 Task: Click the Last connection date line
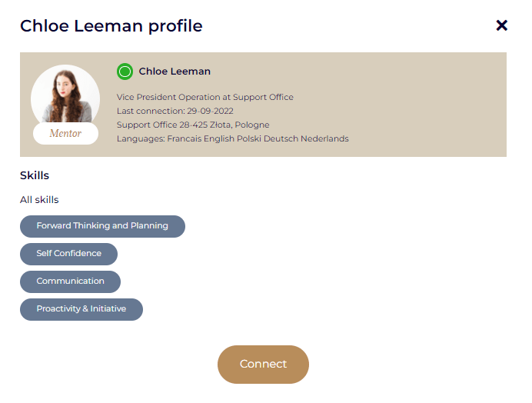(x=175, y=112)
